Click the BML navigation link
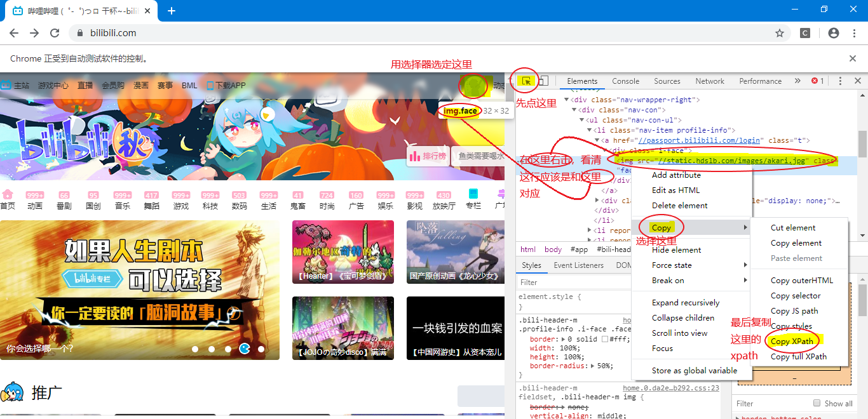Image resolution: width=868 pixels, height=419 pixels. click(189, 85)
